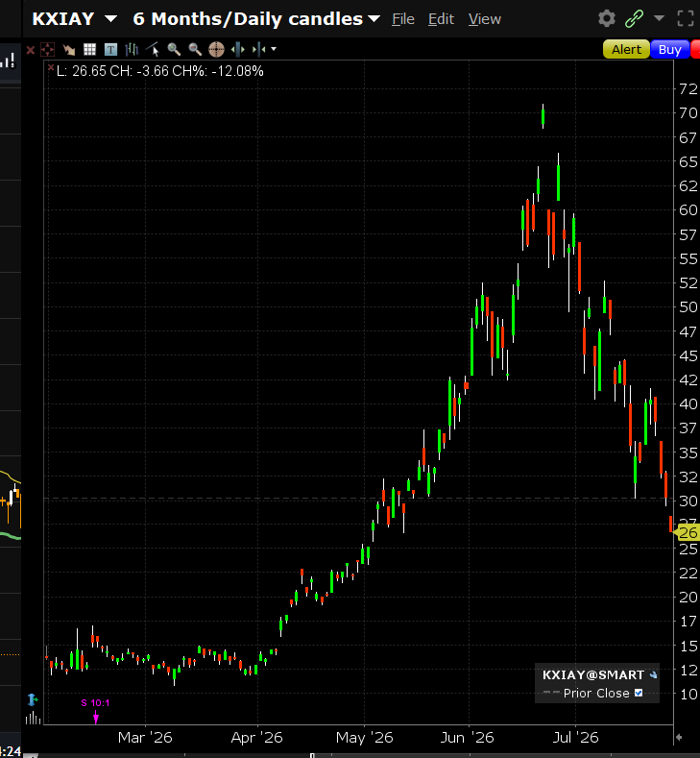The image size is (700, 758).
Task: Click the blue vertical scale adjust icon
Action: 33,699
